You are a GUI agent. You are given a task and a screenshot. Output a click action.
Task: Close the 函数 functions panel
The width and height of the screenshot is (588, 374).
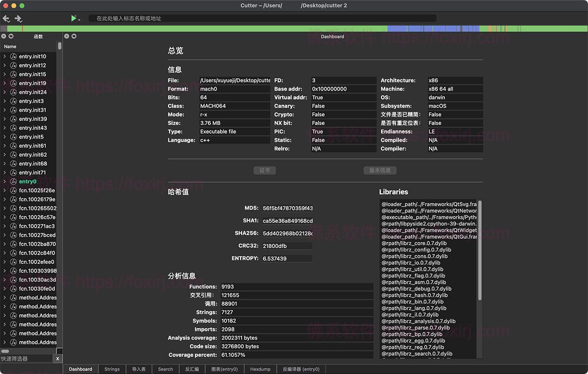click(3, 36)
